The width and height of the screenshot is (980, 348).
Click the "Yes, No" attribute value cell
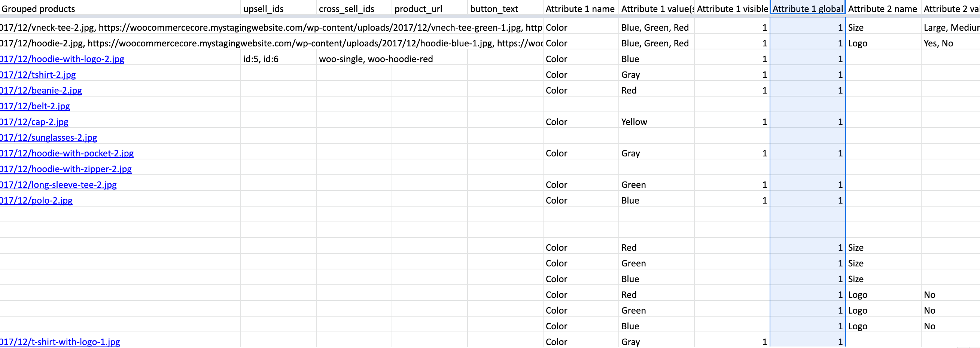tap(938, 43)
